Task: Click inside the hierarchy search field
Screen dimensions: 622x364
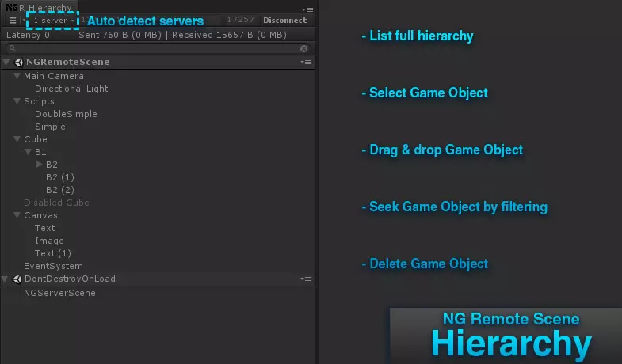Action: (158, 48)
